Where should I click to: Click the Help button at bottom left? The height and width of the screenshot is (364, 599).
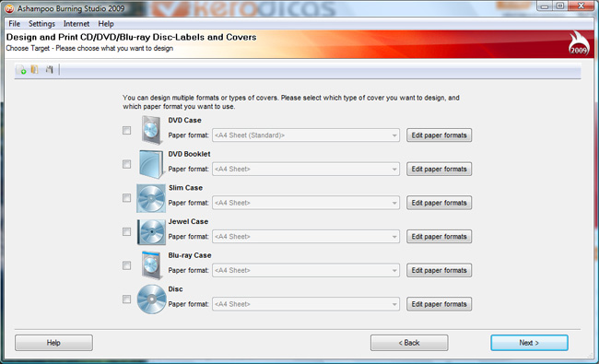coord(53,343)
